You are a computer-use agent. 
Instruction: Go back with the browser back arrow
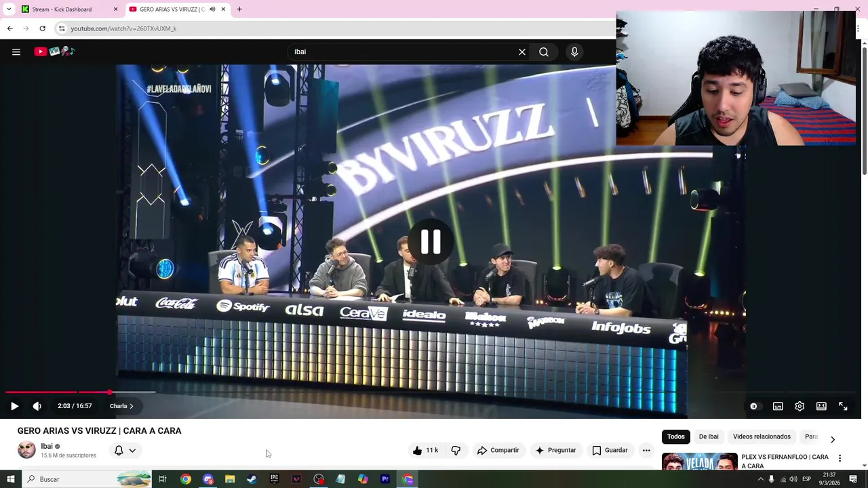(x=9, y=28)
